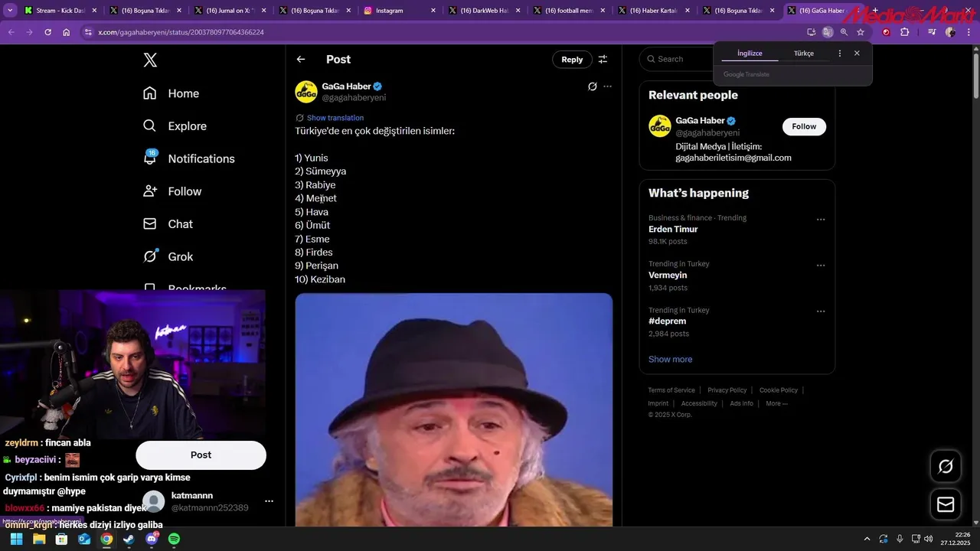Click the Show translation link

[x=335, y=118]
